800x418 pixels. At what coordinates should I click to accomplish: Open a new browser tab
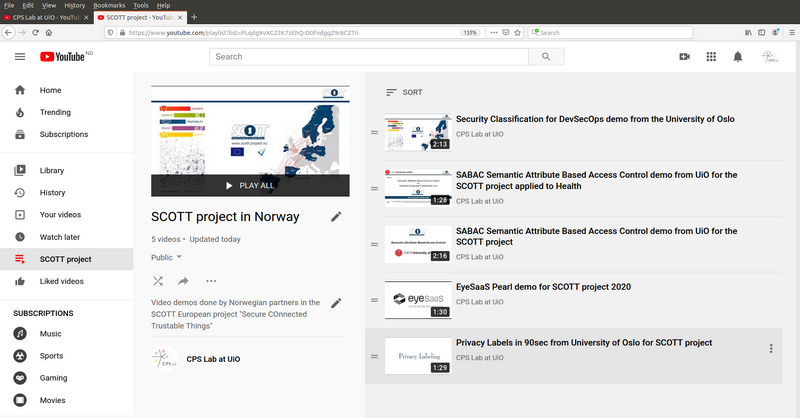194,17
